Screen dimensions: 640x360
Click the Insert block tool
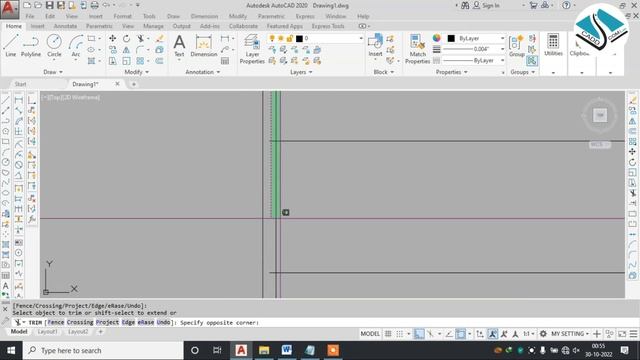[x=375, y=45]
